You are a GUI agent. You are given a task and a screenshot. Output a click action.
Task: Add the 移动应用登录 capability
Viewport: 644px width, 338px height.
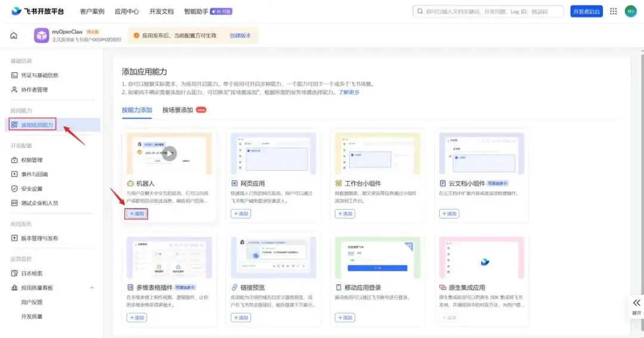pyautogui.click(x=345, y=318)
